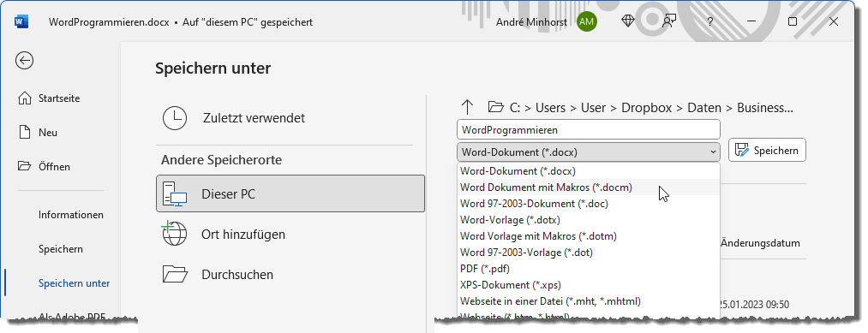Click the back arrow to exit Backstage

click(x=24, y=60)
